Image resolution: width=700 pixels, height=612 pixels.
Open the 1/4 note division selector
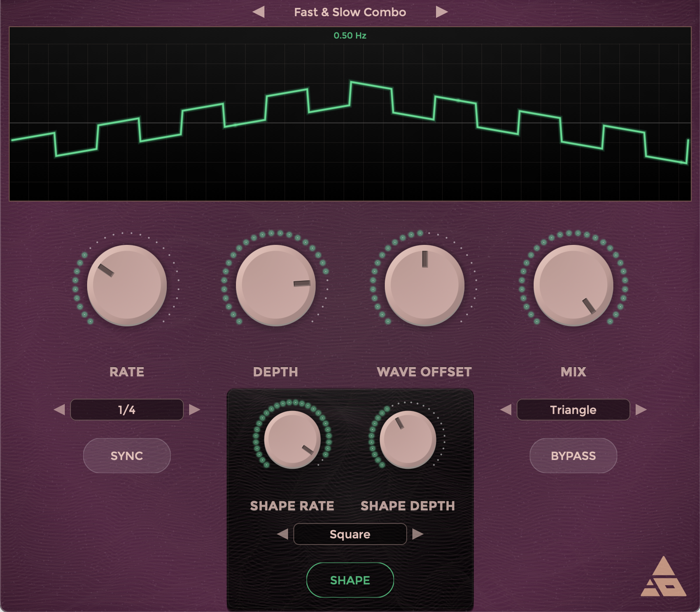[127, 410]
